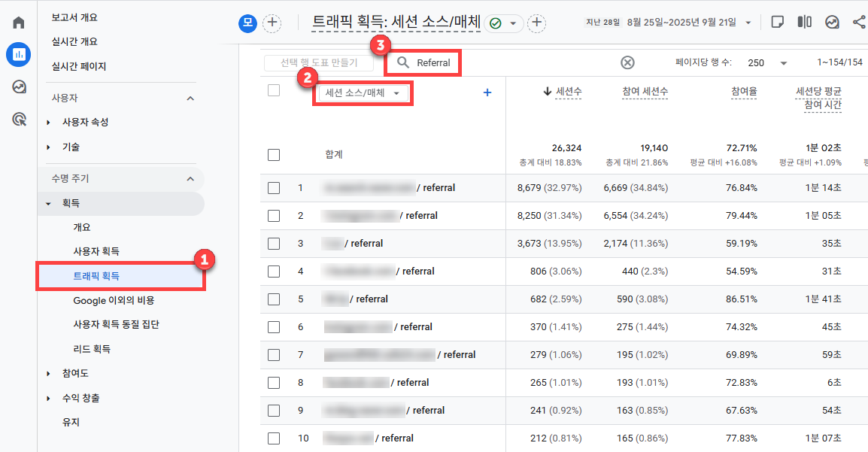The width and height of the screenshot is (868, 452).
Task: Select 트래픽 획득 in the sidebar
Action: 96,276
